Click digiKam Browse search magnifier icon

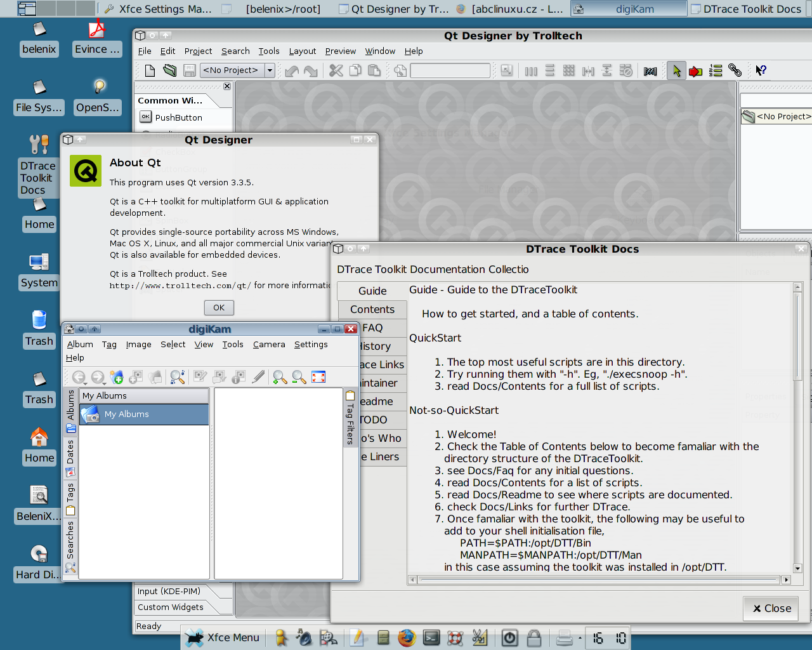178,377
